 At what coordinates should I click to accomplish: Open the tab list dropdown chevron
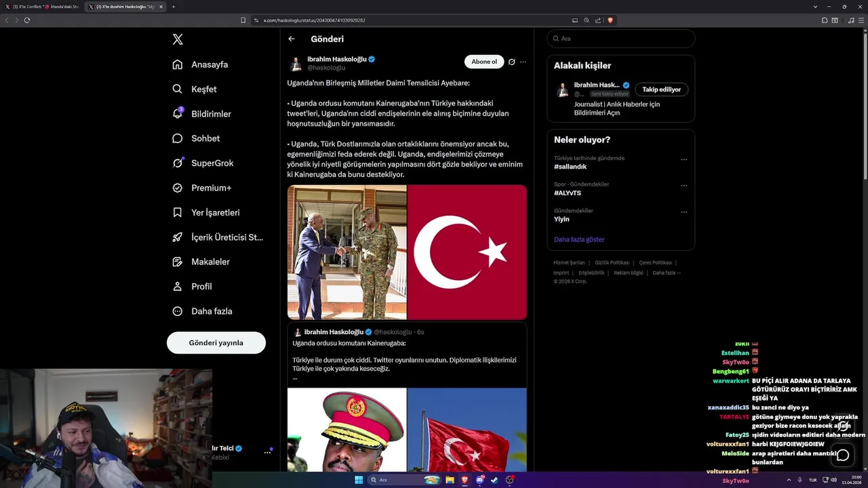[x=815, y=7]
